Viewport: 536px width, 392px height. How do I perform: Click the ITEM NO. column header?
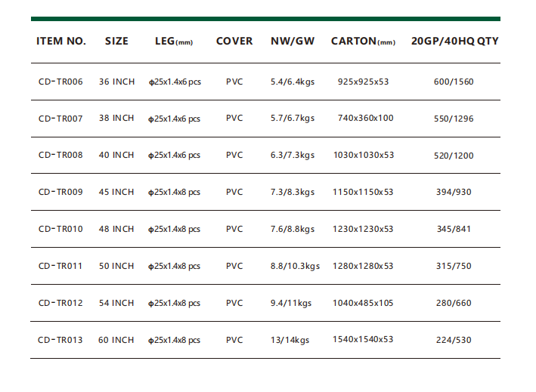click(61, 41)
